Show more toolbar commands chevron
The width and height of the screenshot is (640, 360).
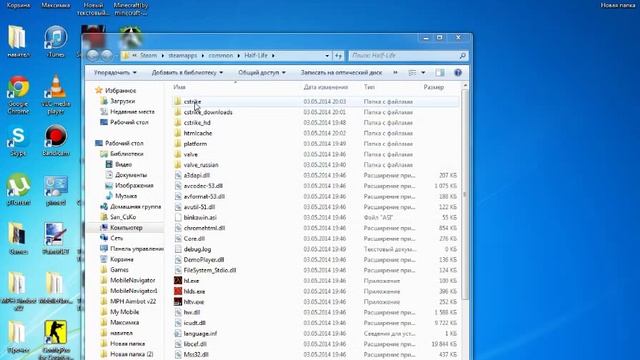[395, 73]
